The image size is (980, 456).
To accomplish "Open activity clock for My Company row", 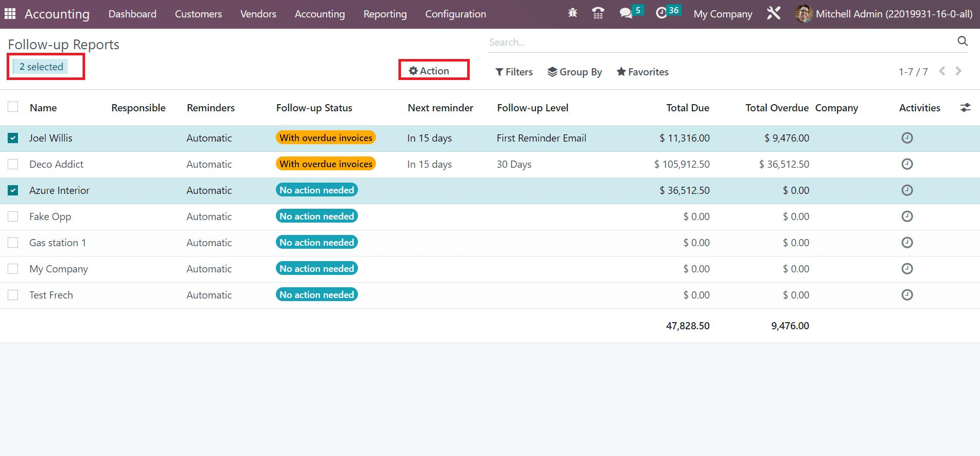I will (907, 269).
